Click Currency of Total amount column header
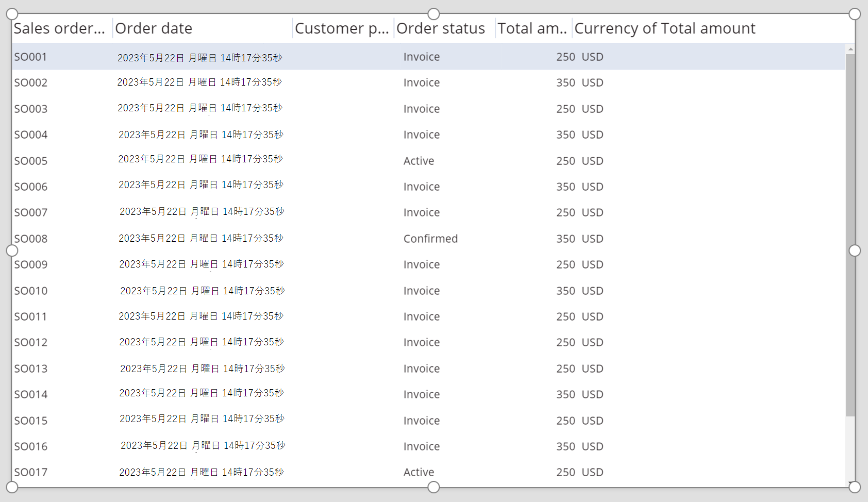Image resolution: width=868 pixels, height=502 pixels. tap(665, 28)
